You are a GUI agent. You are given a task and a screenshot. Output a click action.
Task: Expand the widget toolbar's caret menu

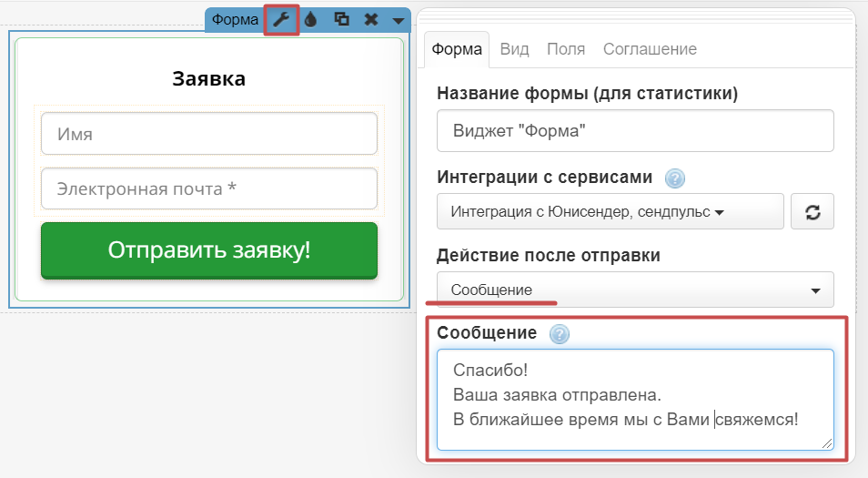coord(398,20)
